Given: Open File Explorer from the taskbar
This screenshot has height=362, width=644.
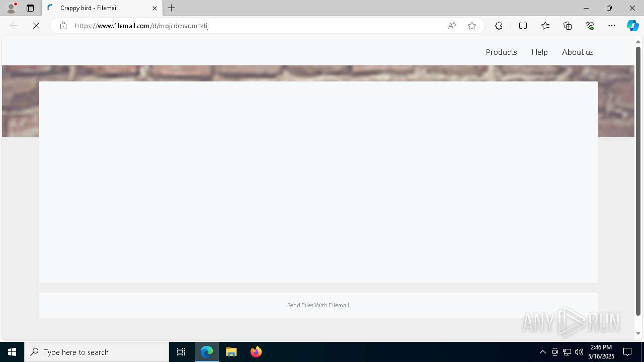Looking at the screenshot, I should click(x=231, y=352).
